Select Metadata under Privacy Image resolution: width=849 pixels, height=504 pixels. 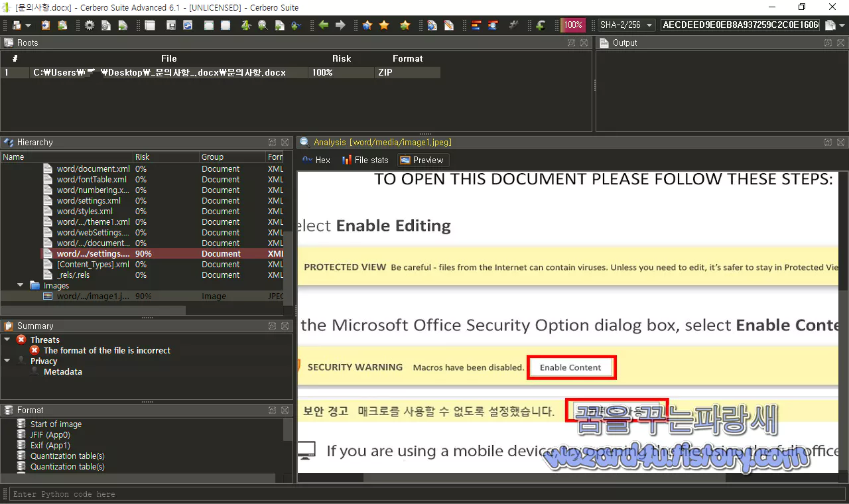63,372
